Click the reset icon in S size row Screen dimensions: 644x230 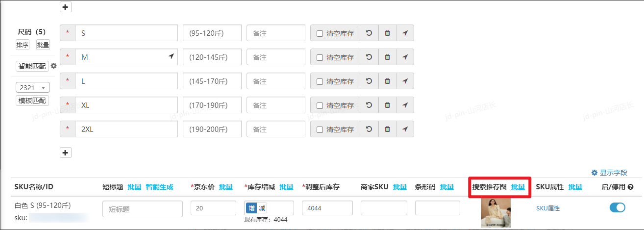click(369, 33)
